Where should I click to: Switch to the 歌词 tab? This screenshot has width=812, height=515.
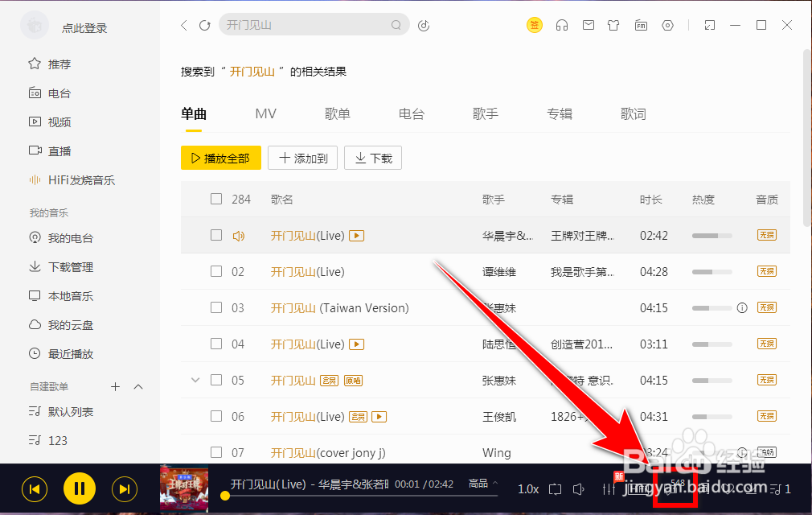[634, 114]
